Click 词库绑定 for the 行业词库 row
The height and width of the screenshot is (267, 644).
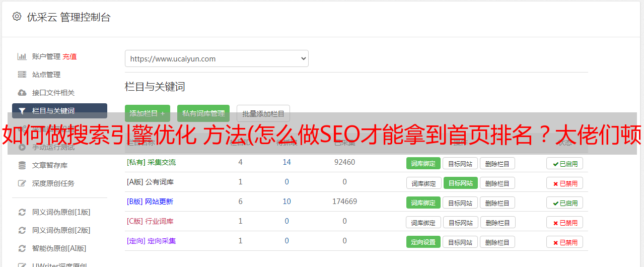(x=423, y=222)
